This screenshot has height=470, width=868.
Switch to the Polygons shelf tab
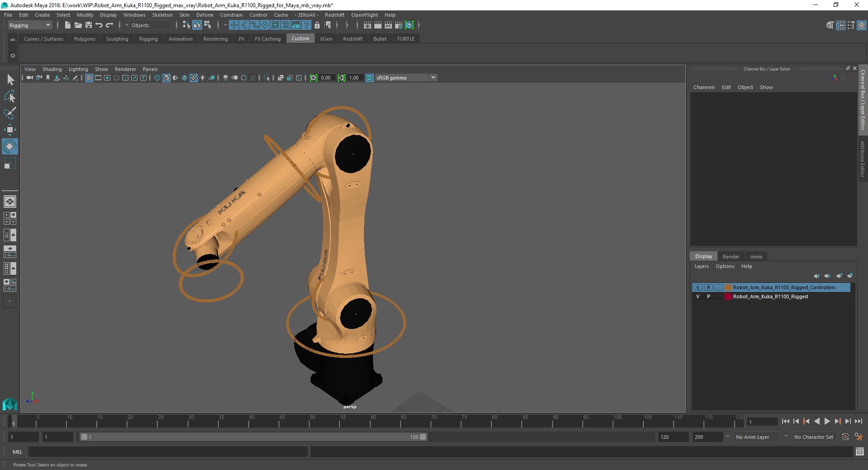(85, 39)
